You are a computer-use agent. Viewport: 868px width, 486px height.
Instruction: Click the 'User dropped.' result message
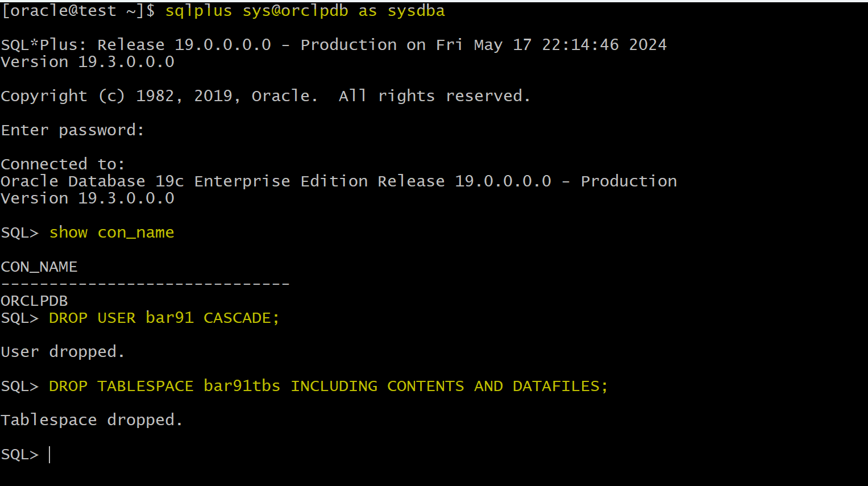pos(63,352)
